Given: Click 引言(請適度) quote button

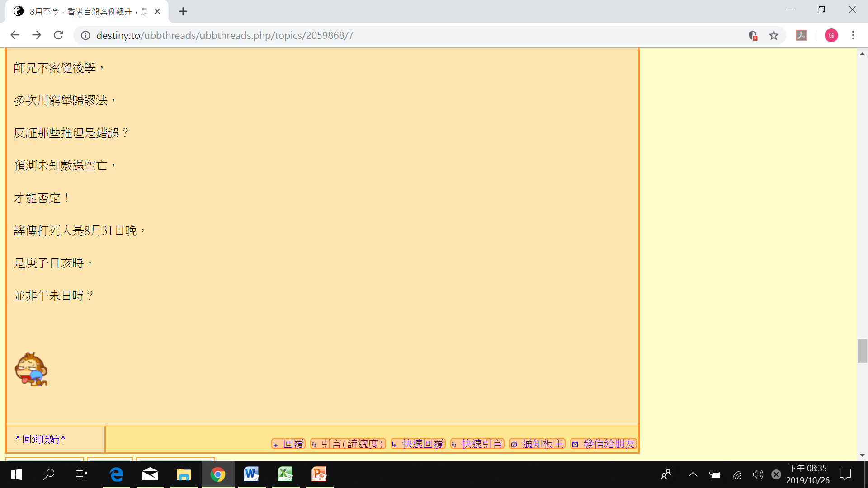Looking at the screenshot, I should (x=348, y=444).
